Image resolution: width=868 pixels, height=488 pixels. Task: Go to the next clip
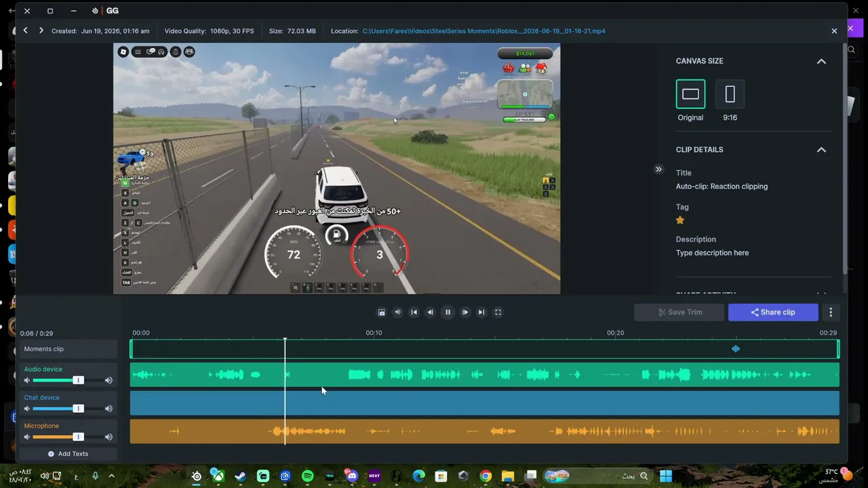click(41, 30)
